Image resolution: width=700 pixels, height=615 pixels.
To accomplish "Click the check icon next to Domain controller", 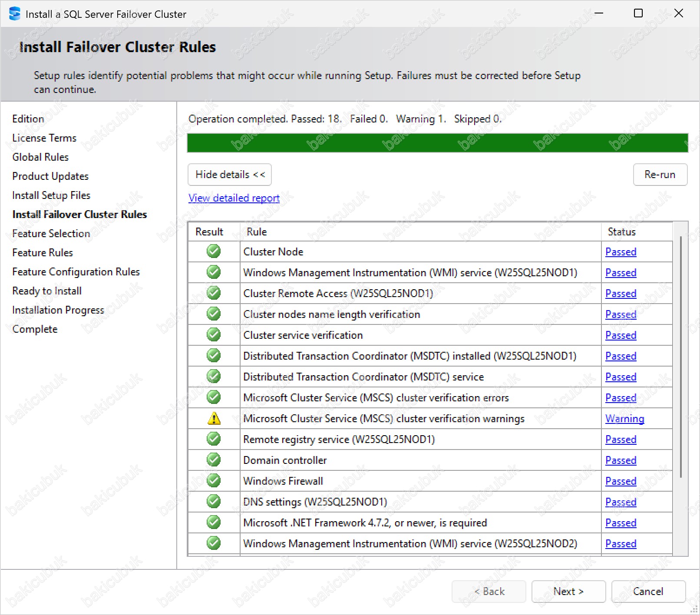I will (213, 460).
